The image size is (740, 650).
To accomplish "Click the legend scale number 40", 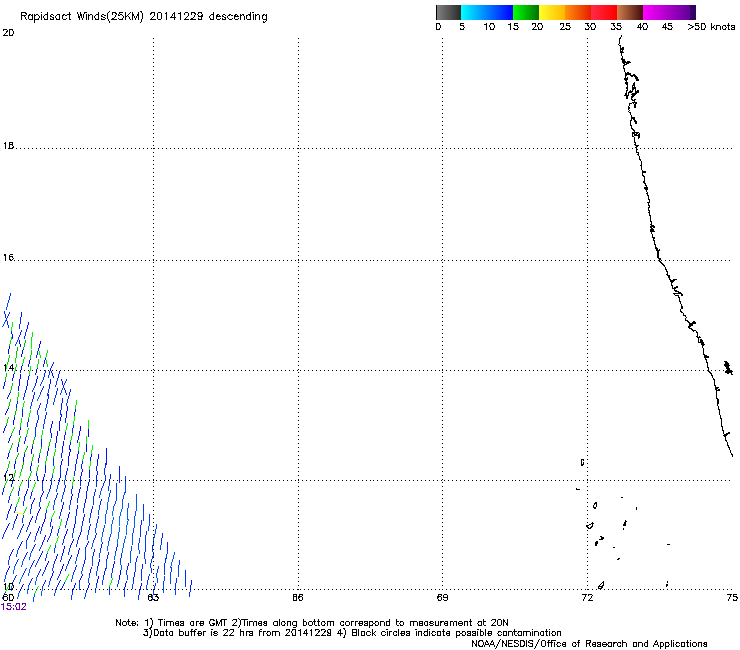I will click(642, 27).
